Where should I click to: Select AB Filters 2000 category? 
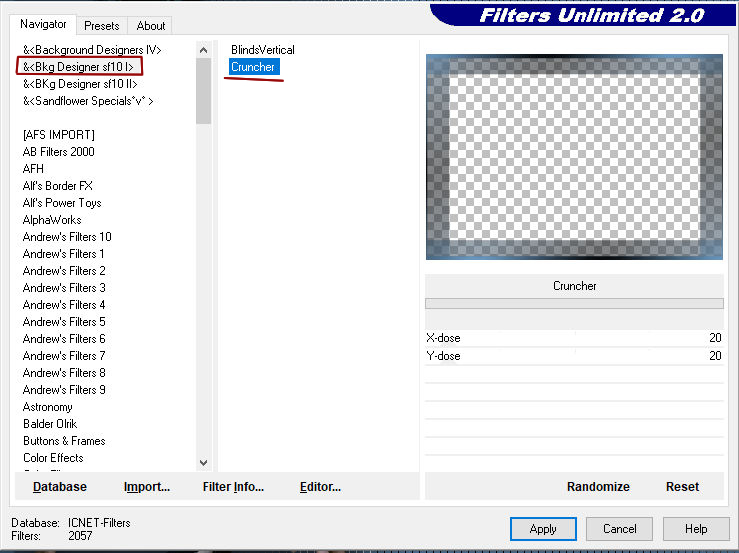tap(58, 152)
